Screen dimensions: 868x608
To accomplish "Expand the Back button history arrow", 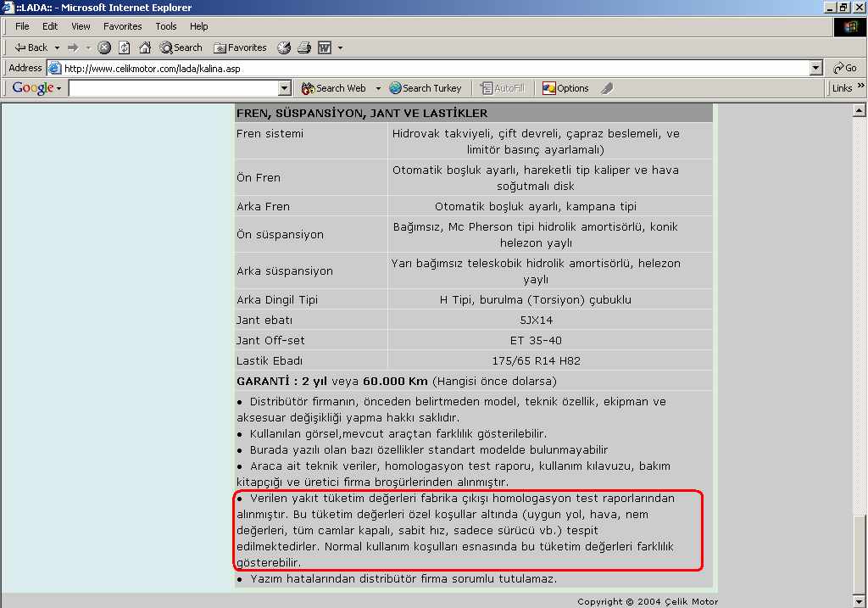I will pyautogui.click(x=57, y=47).
